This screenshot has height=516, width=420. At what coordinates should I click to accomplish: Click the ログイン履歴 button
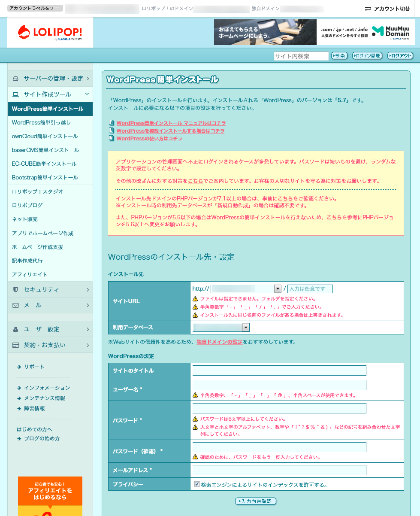[367, 56]
